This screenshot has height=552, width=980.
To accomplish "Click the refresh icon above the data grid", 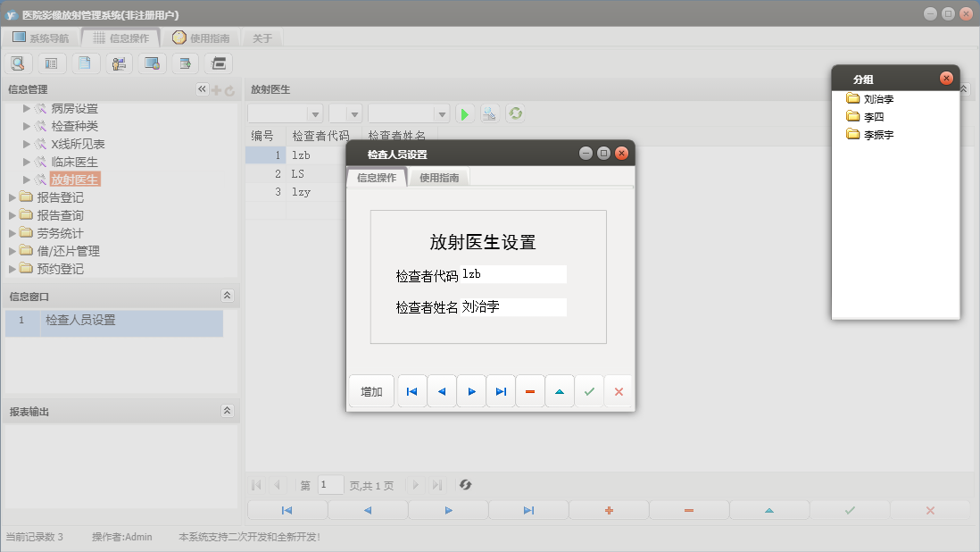I will coord(515,113).
